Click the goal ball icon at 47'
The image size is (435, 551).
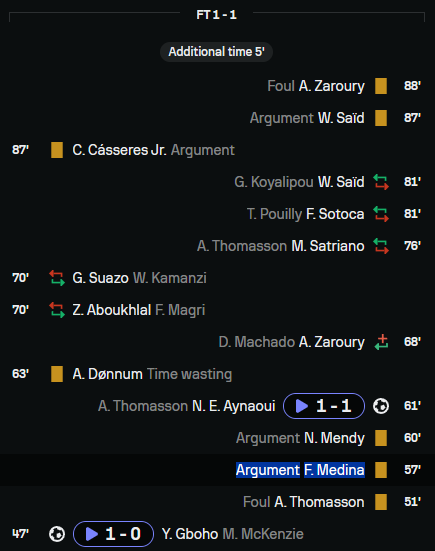point(57,534)
